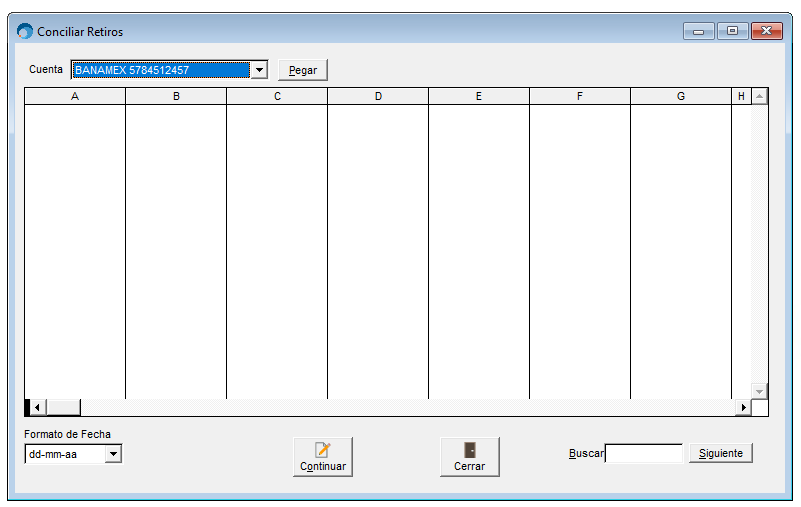
Task: Focus the Buscar search input field
Action: point(644,453)
